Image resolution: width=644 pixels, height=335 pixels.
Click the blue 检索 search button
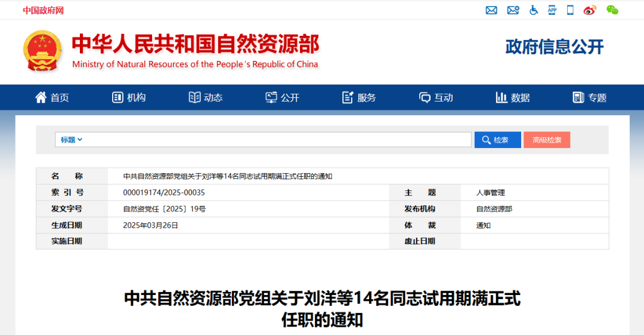point(498,140)
